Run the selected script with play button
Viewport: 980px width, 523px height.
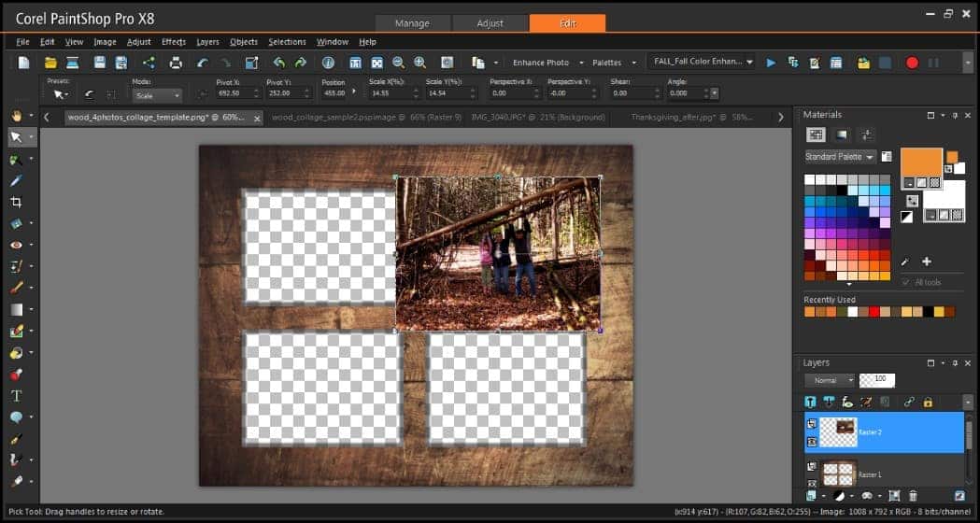[x=771, y=63]
